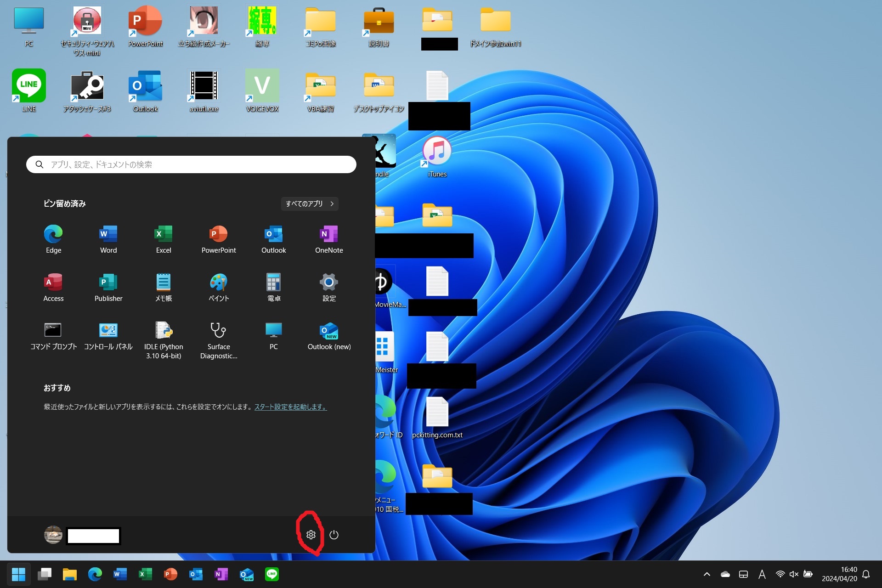This screenshot has width=882, height=588.
Task: Click the Start menu search box
Action: 191,164
